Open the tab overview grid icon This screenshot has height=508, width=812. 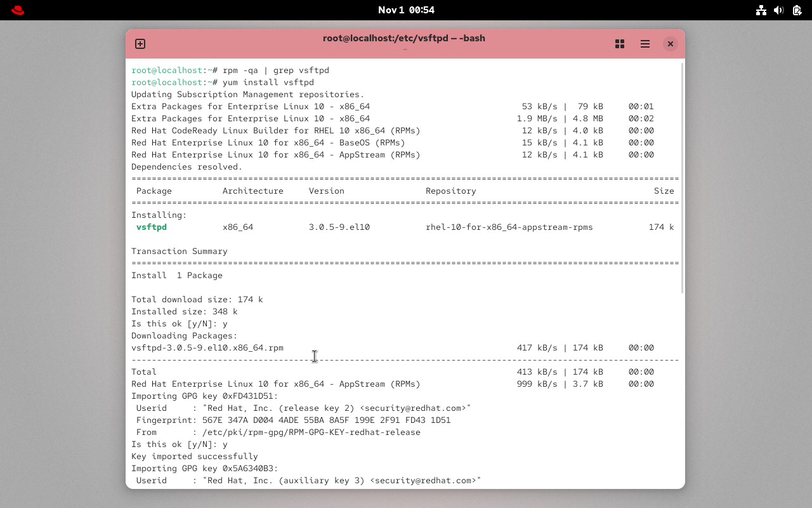(620, 44)
